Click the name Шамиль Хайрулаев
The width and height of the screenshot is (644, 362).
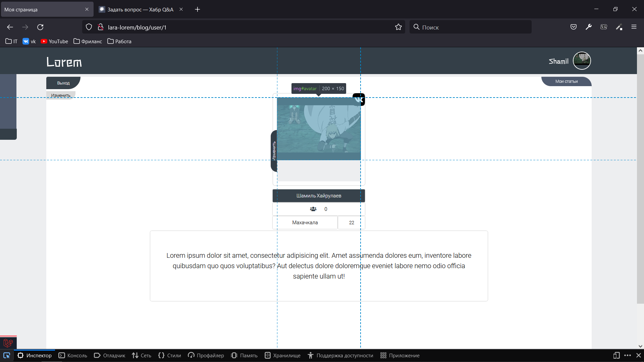pos(319,196)
